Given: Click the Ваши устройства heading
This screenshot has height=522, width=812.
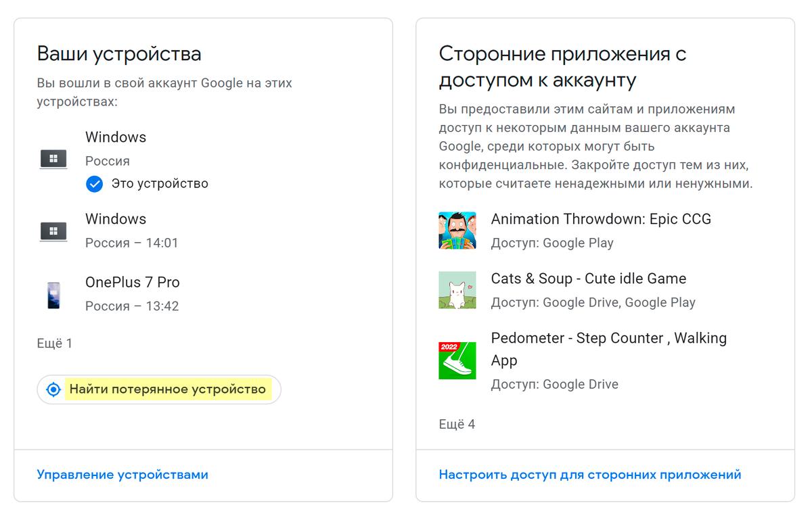Looking at the screenshot, I should pos(119,54).
